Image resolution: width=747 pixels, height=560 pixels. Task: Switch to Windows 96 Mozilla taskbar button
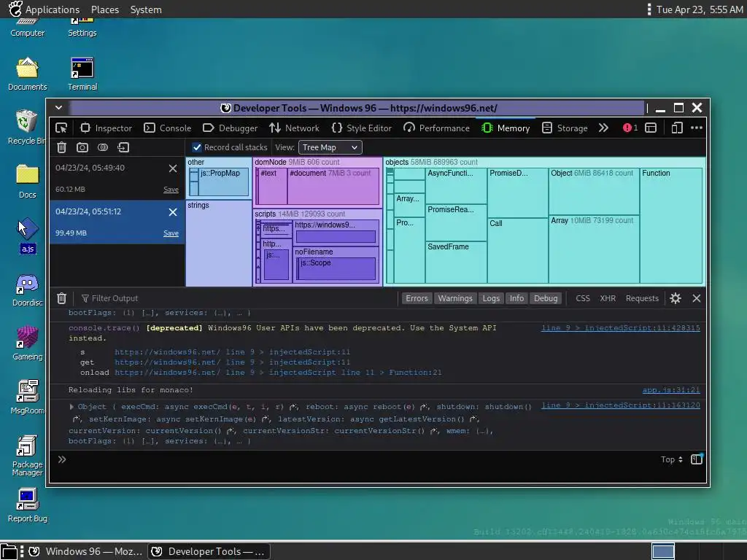pos(86,551)
